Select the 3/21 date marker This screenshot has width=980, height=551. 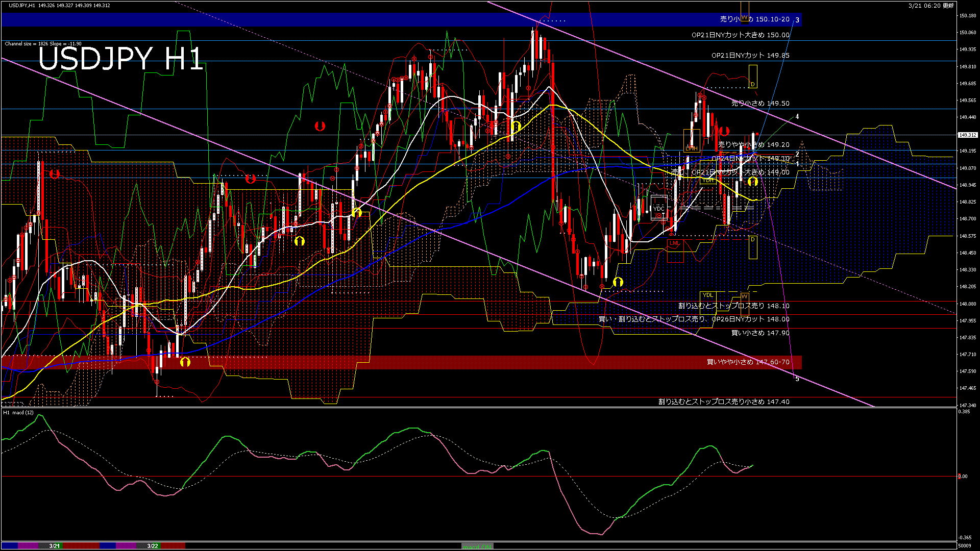(x=55, y=546)
